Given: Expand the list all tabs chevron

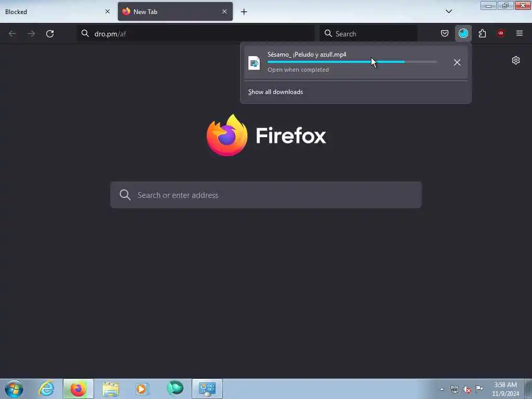Looking at the screenshot, I should (448, 11).
